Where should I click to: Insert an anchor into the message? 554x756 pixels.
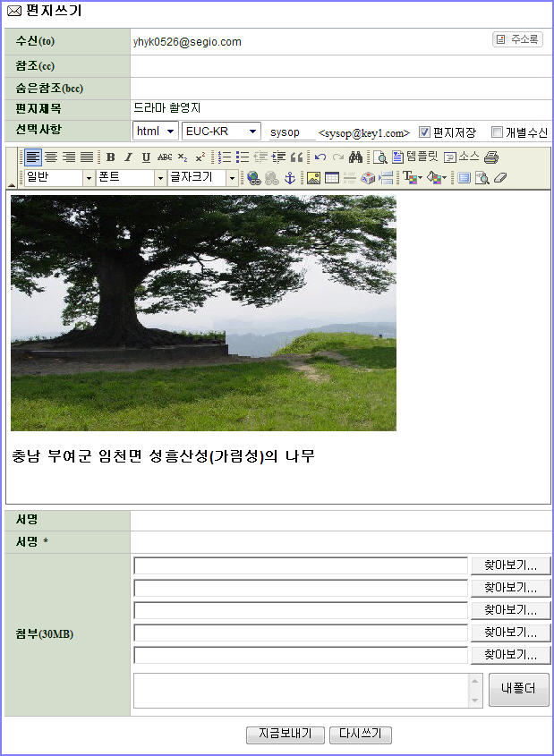pos(289,178)
